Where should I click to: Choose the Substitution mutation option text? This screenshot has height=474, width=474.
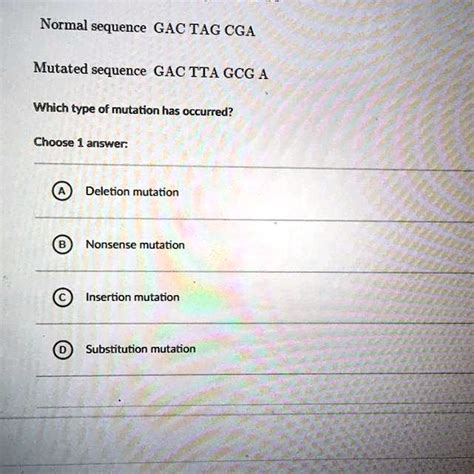(x=140, y=349)
